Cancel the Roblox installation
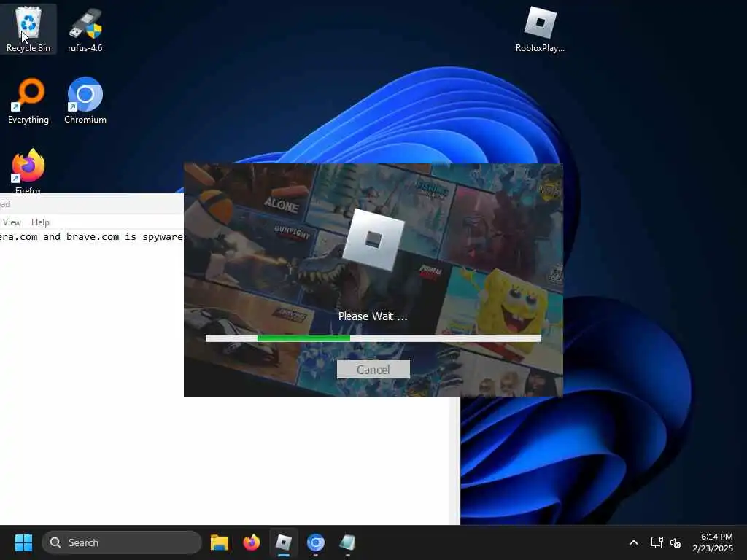Viewport: 747px width, 560px height. point(373,370)
